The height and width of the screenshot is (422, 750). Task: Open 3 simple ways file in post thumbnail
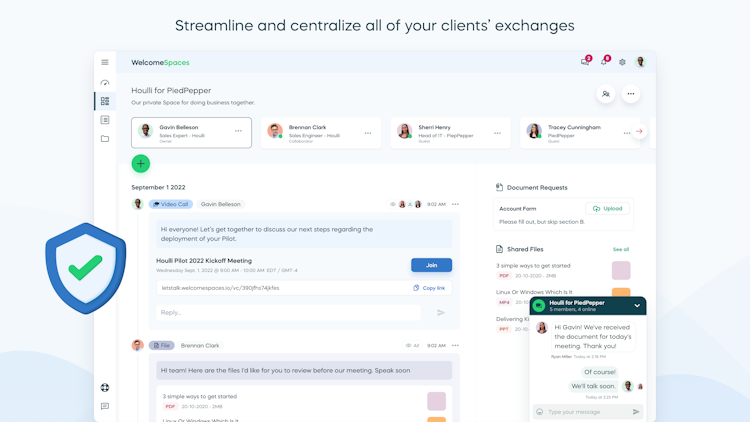[x=436, y=401]
